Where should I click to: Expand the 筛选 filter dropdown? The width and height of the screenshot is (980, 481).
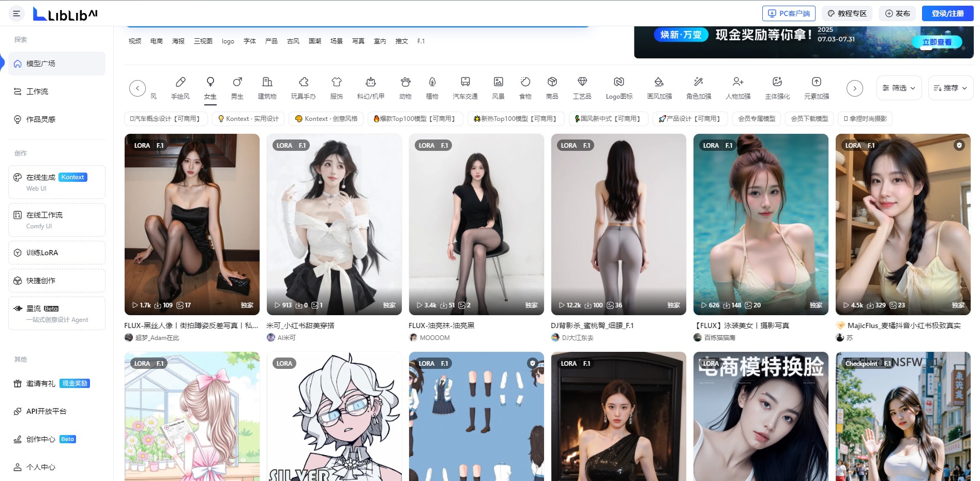tap(899, 88)
